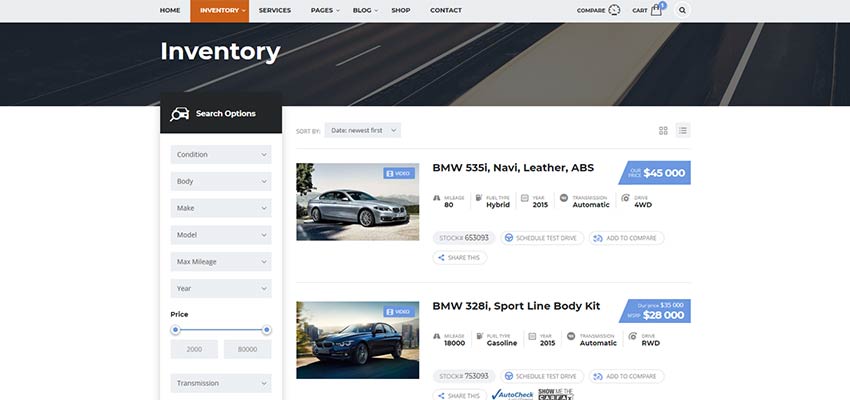Open the Pages menu
Screen dimensions: 850x400
[325, 10]
